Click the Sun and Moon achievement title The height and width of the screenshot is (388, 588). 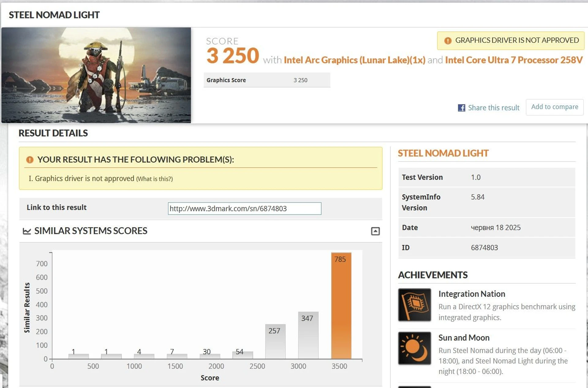pyautogui.click(x=464, y=338)
